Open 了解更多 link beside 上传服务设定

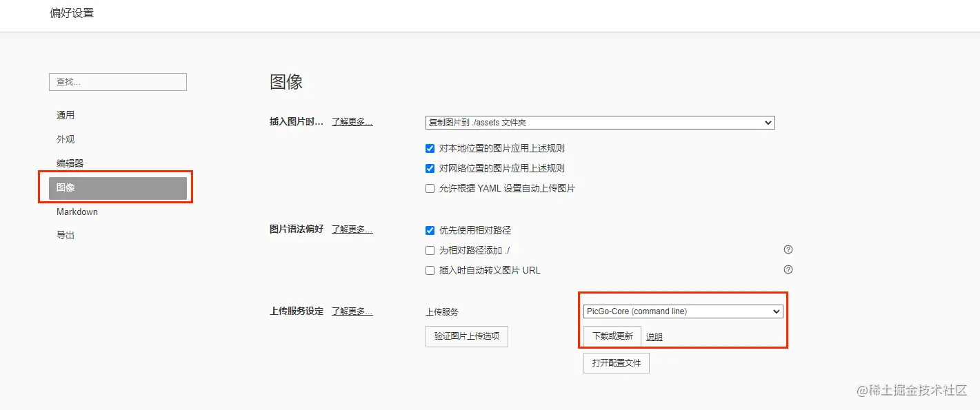(x=352, y=311)
